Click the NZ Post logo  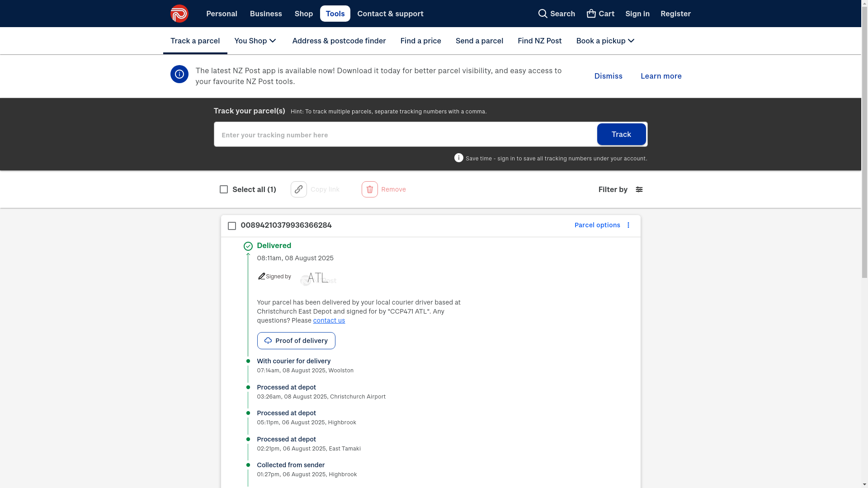tap(179, 14)
